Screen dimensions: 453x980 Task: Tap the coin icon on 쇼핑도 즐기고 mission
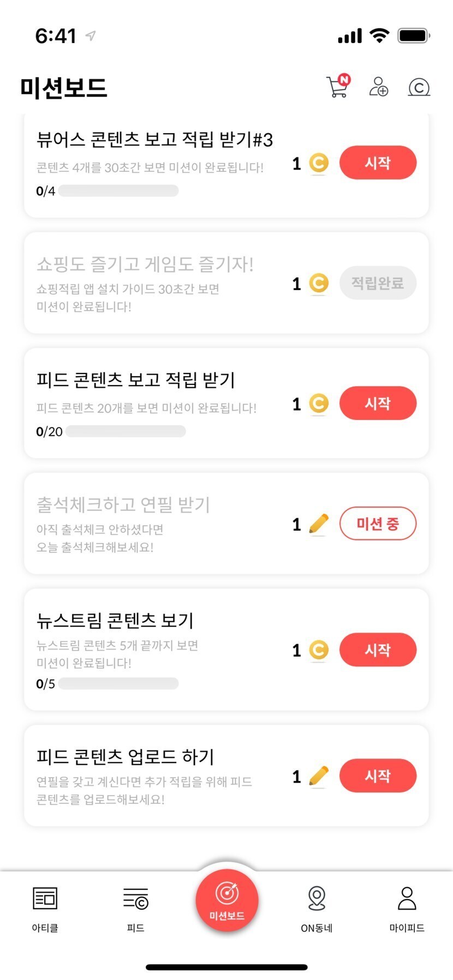pyautogui.click(x=319, y=283)
